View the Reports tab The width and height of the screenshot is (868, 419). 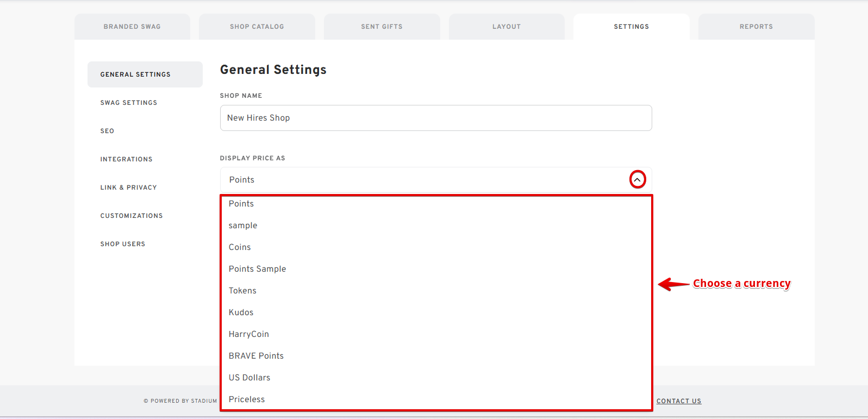tap(755, 27)
